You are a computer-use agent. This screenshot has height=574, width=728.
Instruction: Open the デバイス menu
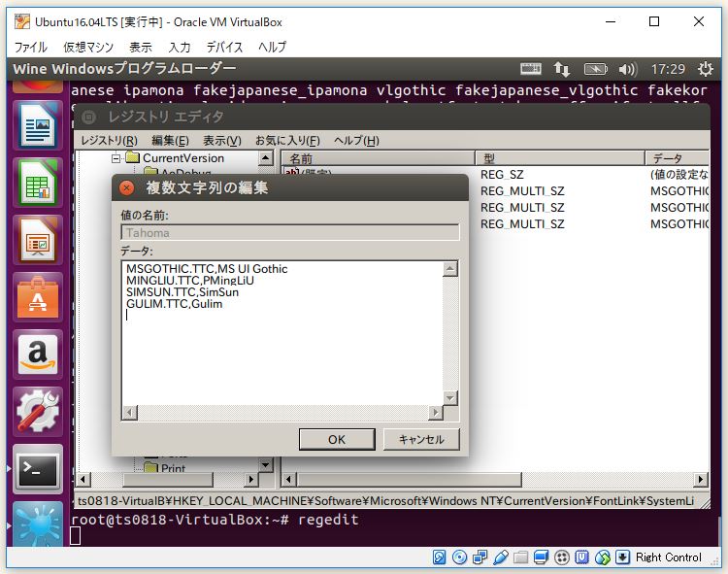[225, 47]
